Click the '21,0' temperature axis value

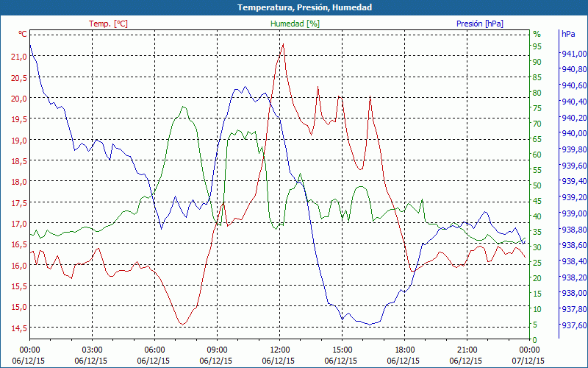tap(20, 57)
